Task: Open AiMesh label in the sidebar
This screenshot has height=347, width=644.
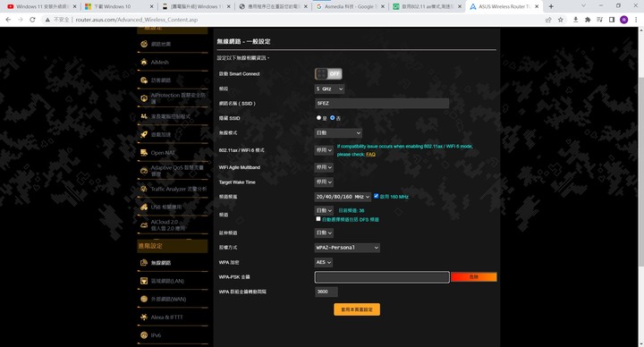Action: point(160,62)
